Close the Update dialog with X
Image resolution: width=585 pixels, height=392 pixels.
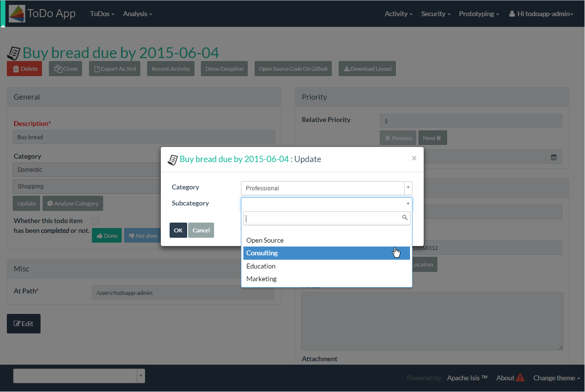(x=414, y=158)
